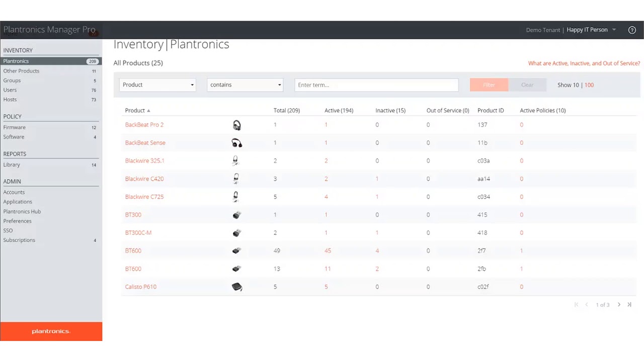Open the 'contains' condition dropdown
Image resolution: width=644 pixels, height=362 pixels.
point(245,85)
